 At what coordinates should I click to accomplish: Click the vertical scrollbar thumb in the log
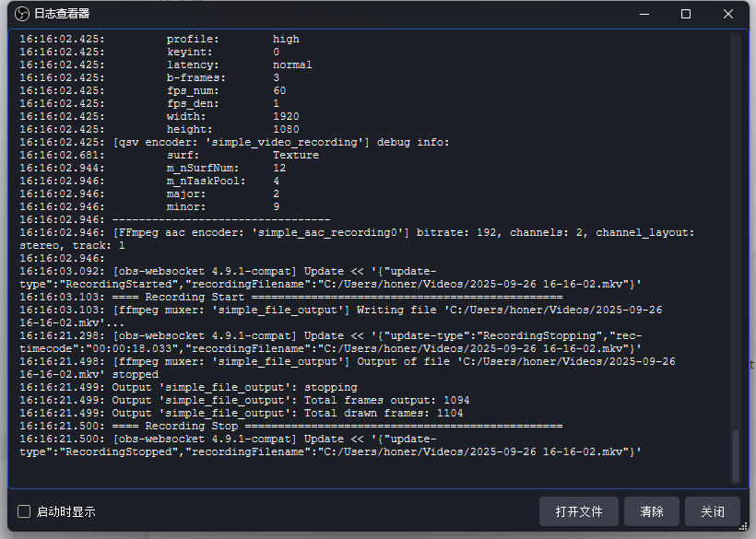coord(735,454)
